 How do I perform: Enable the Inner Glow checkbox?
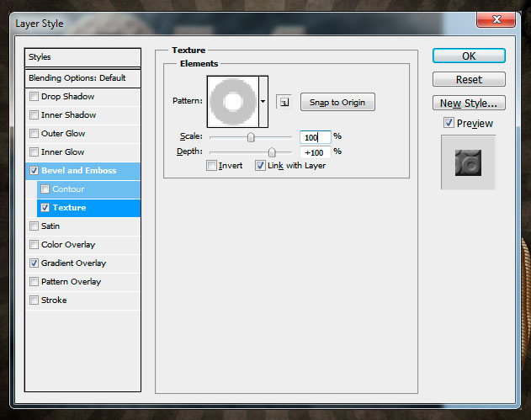coord(35,152)
